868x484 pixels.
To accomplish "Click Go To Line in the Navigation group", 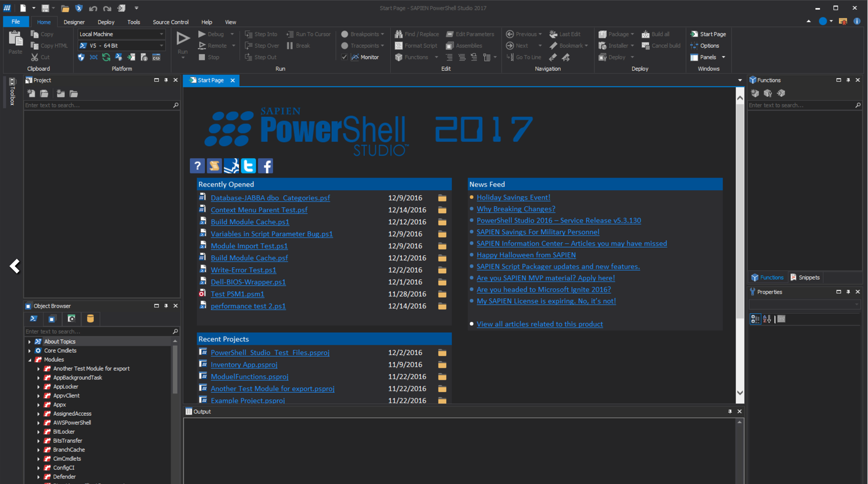I will [x=523, y=57].
